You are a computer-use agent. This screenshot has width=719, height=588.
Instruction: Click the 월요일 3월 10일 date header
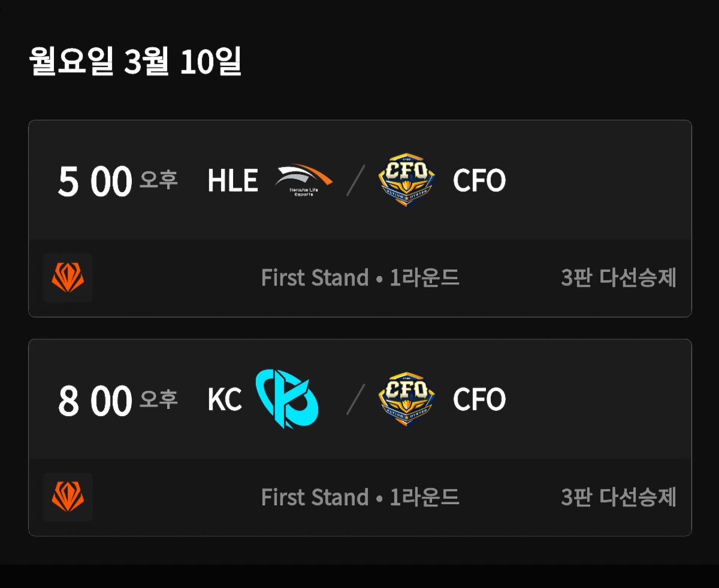click(135, 61)
